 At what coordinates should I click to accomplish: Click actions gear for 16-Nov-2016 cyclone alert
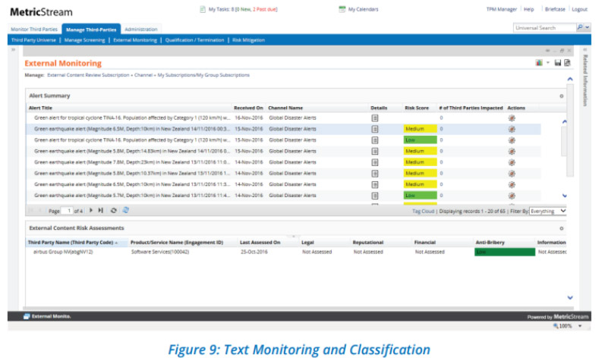pos(512,118)
